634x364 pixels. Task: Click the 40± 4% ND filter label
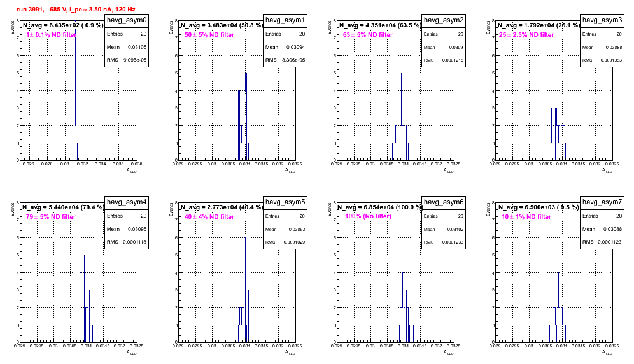click(x=209, y=217)
